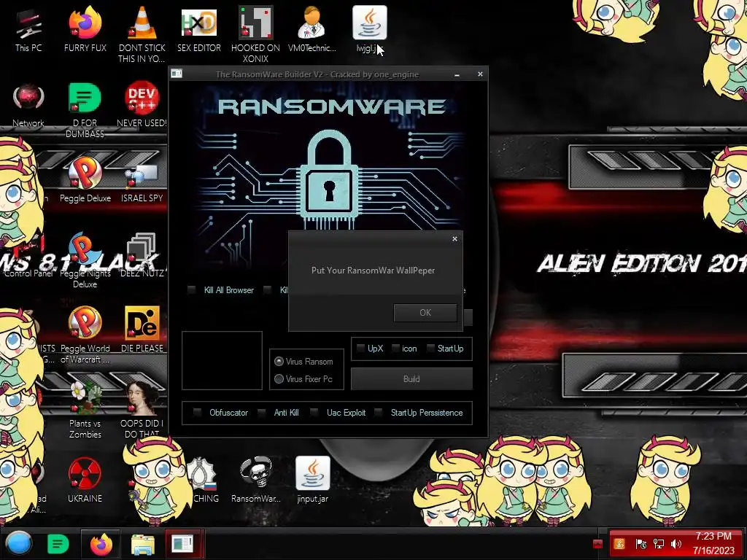The width and height of the screenshot is (747, 560).
Task: Select Virus Fixer Pc radio option
Action: click(x=279, y=379)
